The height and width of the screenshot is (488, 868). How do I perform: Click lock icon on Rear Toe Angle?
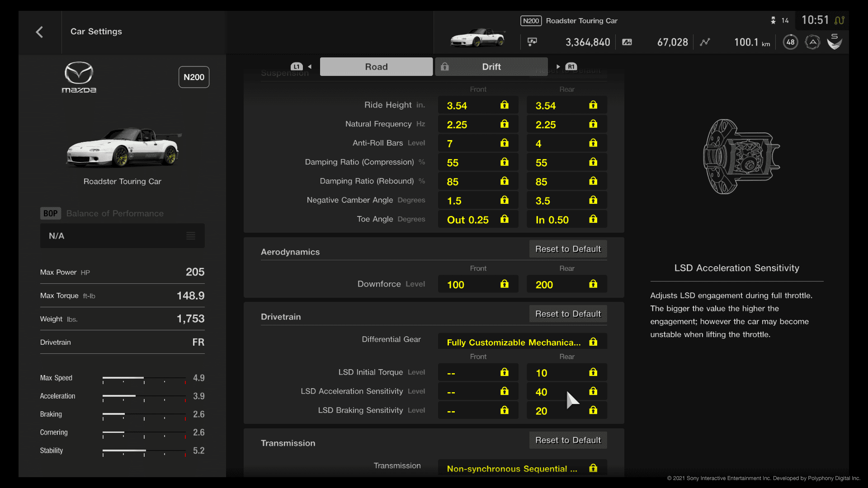pyautogui.click(x=593, y=219)
